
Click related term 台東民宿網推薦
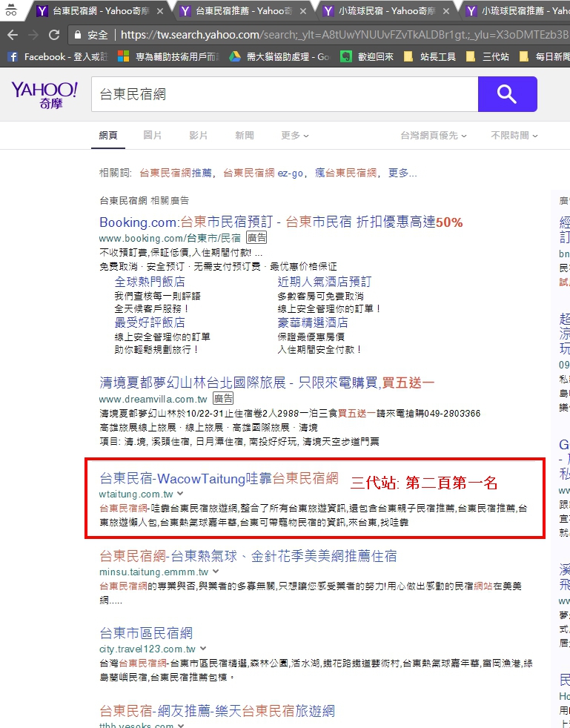point(176,173)
